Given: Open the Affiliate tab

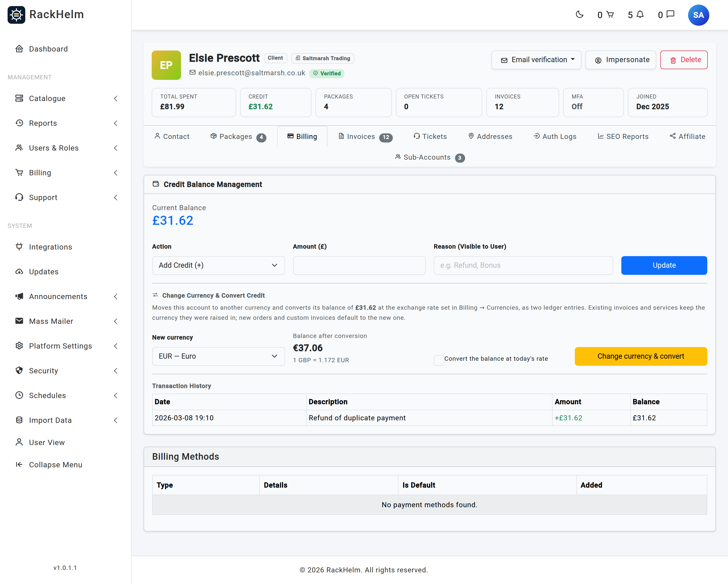Looking at the screenshot, I should coord(688,136).
